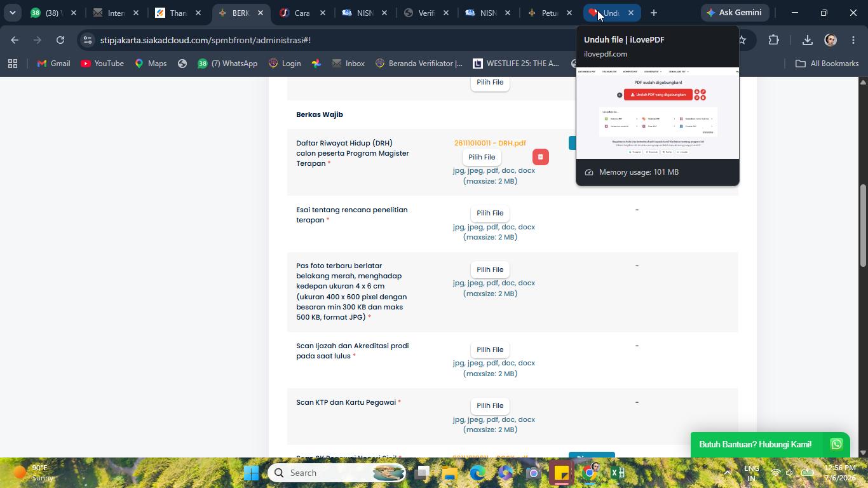
Task: Switch to the Petunjuk tab
Action: click(549, 13)
